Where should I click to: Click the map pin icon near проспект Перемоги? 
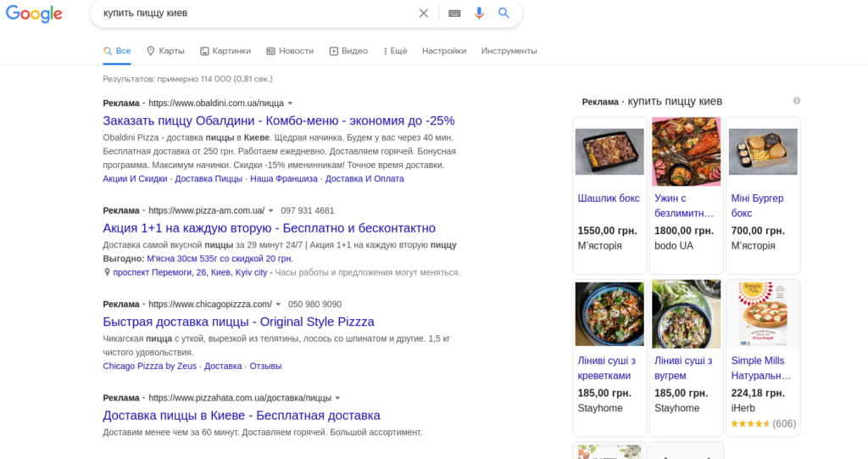pyautogui.click(x=107, y=272)
